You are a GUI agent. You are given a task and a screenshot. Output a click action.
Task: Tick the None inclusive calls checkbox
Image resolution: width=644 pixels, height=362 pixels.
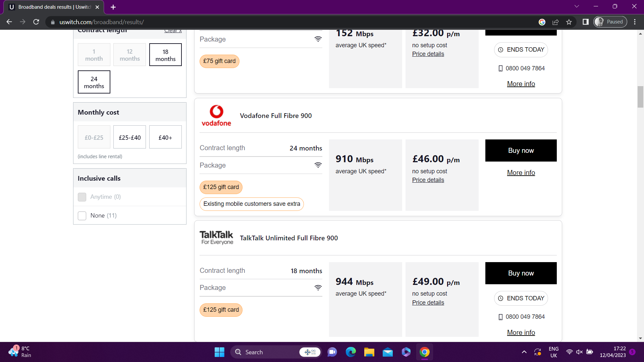82,216
